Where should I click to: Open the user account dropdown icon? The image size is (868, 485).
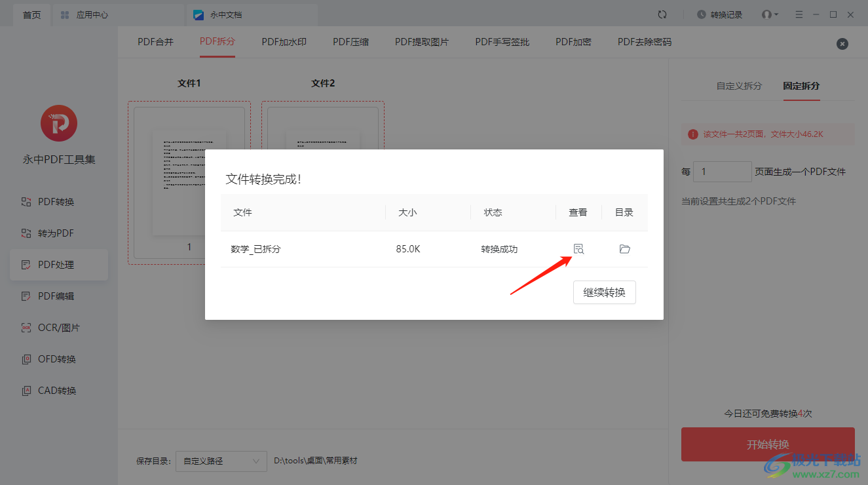[x=770, y=14]
